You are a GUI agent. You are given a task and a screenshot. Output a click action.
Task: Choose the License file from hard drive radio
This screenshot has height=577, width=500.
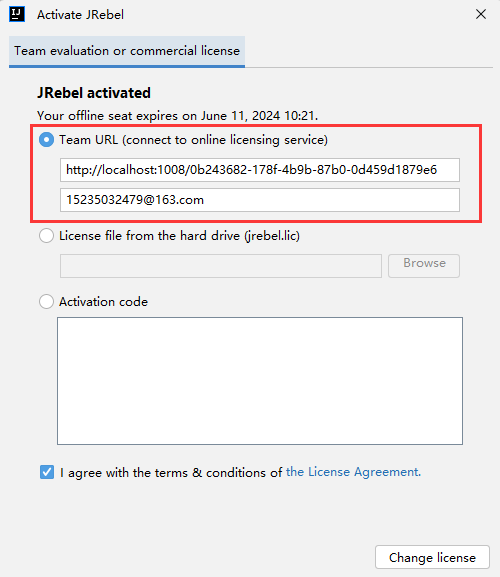[x=46, y=236]
